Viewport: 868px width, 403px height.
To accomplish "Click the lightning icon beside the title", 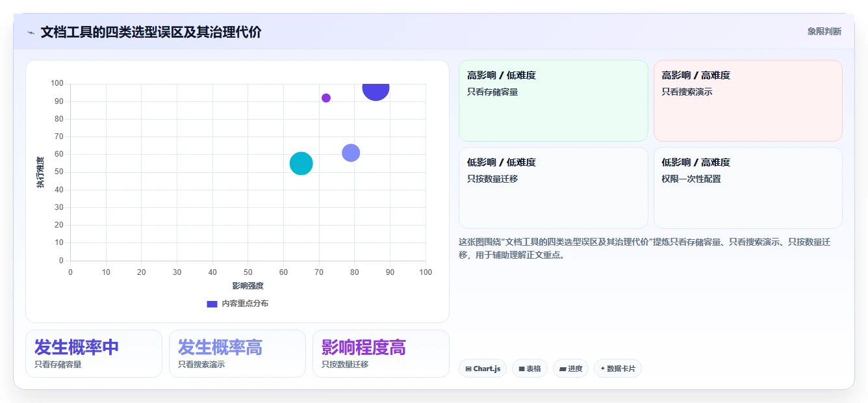I will [x=31, y=32].
